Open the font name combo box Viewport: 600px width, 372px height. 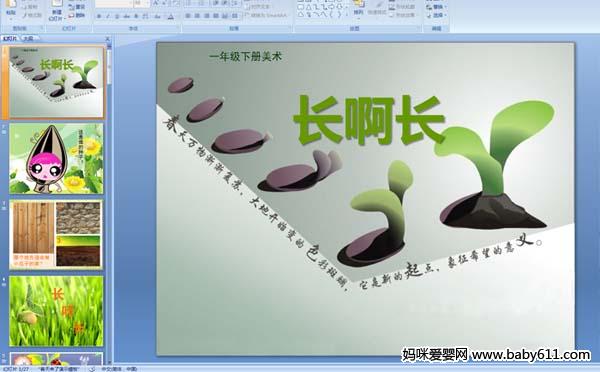[x=114, y=3]
